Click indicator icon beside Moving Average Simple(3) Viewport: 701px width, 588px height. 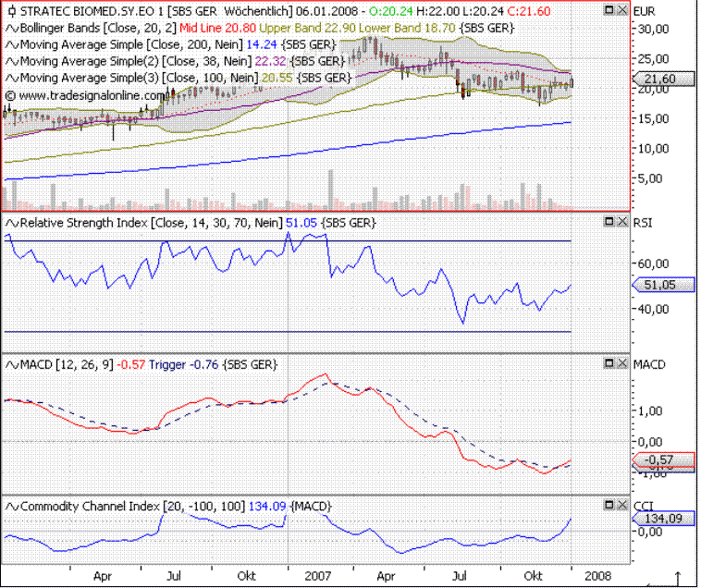pyautogui.click(x=12, y=78)
